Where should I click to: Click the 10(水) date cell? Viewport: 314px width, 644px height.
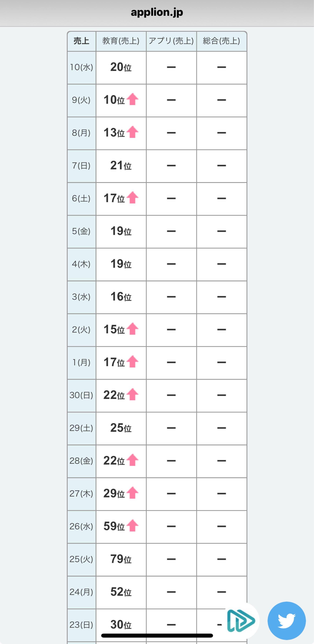(81, 67)
